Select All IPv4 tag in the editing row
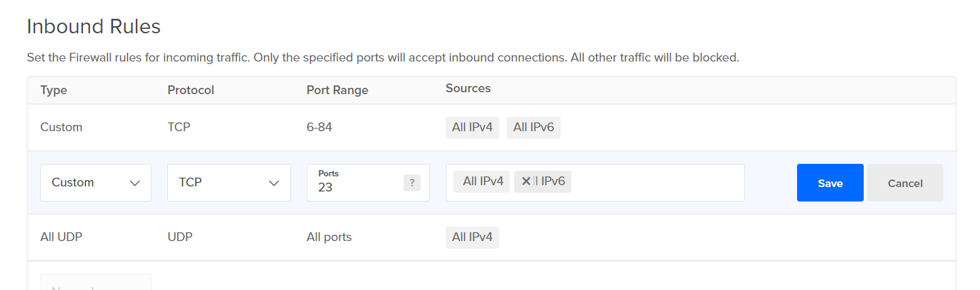980x290 pixels. click(482, 182)
